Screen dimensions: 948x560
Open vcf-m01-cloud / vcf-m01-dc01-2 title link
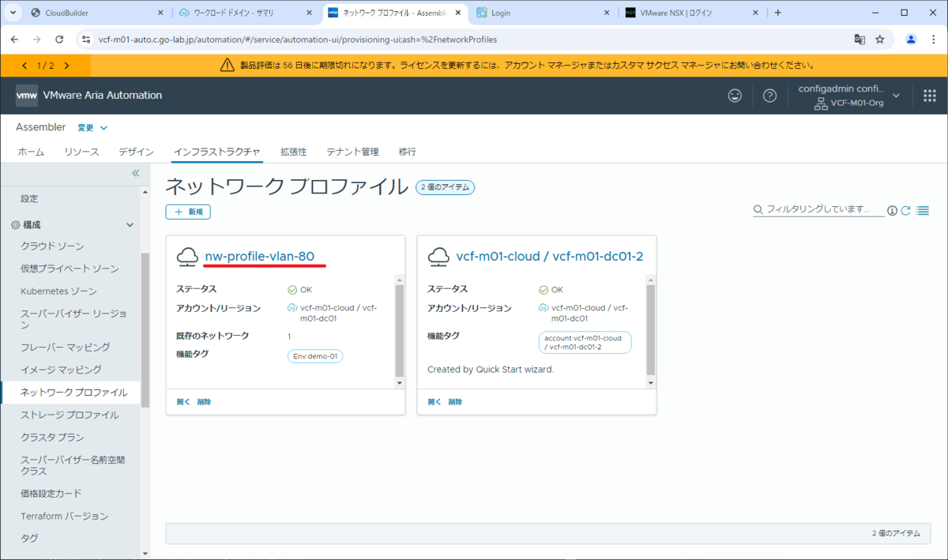(x=550, y=256)
